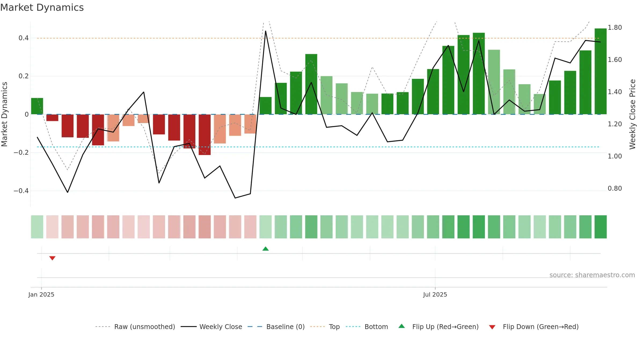This screenshot has height=362, width=644.
Task: Toggle Flip Up (Red→Green) legend entry
Action: tap(439, 327)
